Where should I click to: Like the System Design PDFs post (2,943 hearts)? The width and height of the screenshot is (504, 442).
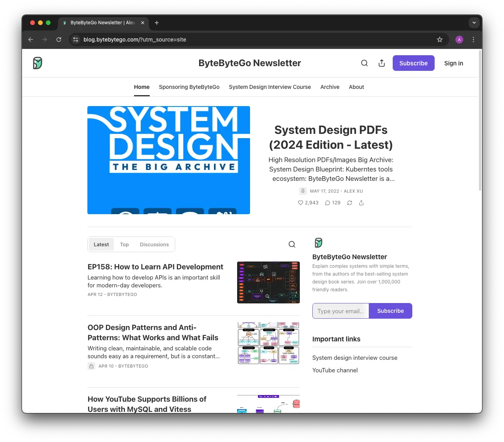coord(308,203)
